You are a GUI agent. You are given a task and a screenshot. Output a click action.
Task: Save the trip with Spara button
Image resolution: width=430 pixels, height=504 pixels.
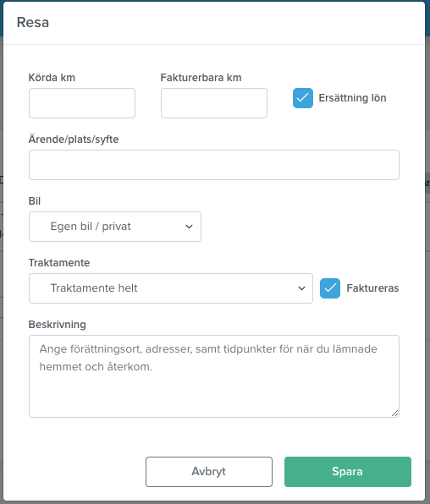click(x=348, y=472)
